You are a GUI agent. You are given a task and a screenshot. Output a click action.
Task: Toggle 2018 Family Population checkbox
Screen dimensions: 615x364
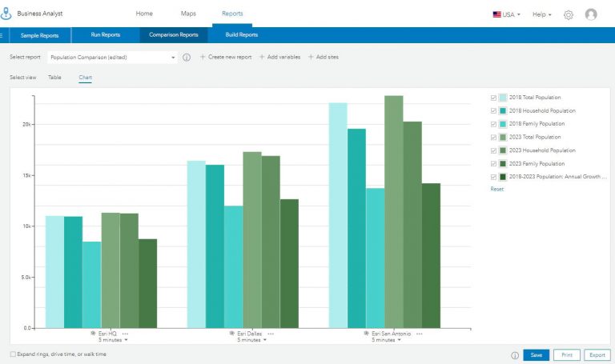493,124
